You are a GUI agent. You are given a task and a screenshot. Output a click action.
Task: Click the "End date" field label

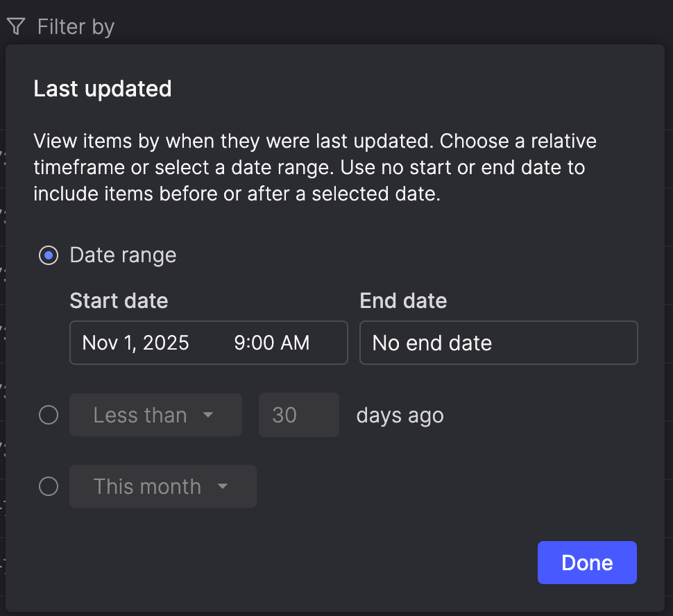click(x=403, y=301)
